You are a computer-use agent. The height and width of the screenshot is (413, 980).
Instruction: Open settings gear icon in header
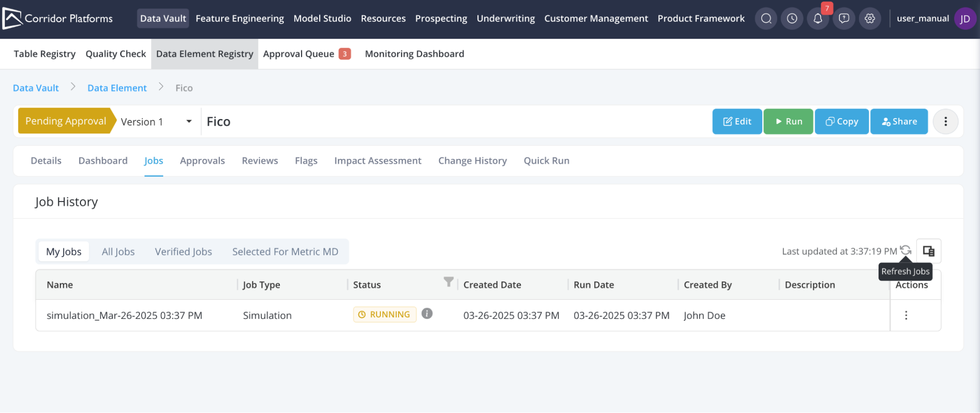[870, 19]
